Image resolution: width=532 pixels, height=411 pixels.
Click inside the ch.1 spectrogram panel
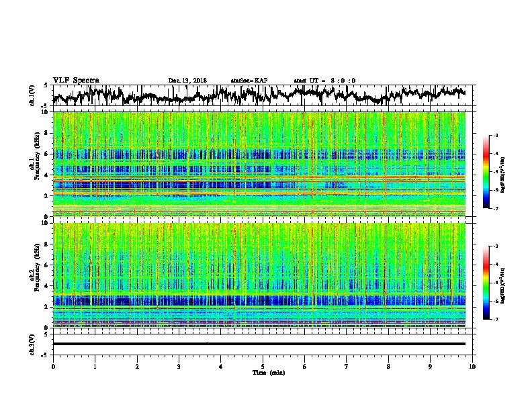(259, 164)
